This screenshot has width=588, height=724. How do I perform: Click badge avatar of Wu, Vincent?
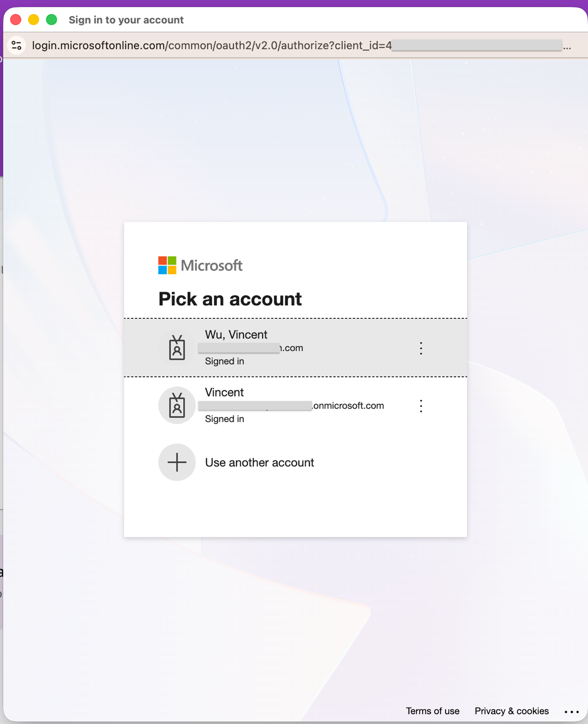pos(177,348)
